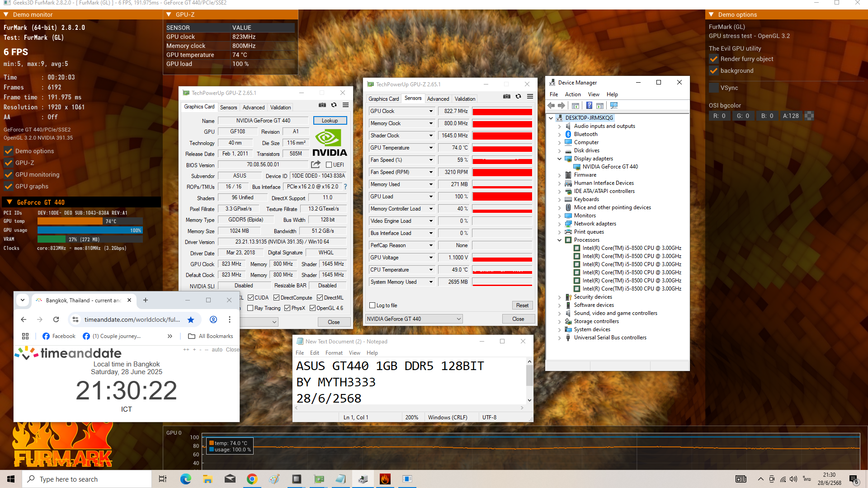Check the Log to file checkbox
868x488 pixels.
(x=373, y=305)
